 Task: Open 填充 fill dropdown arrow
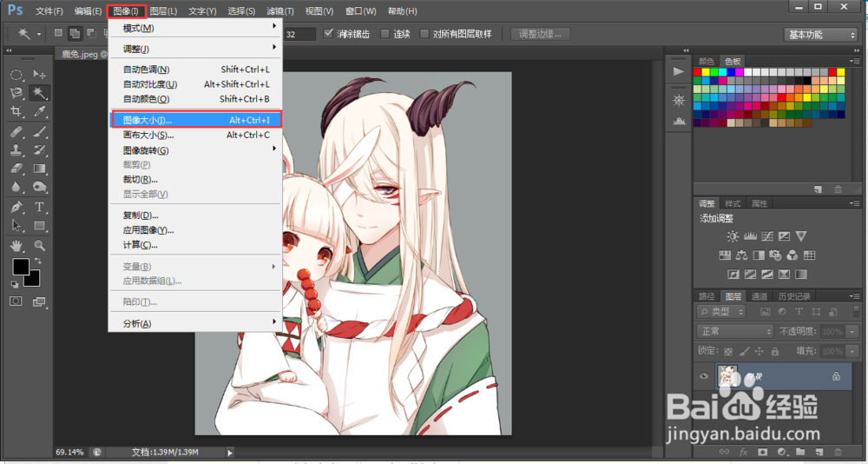tap(852, 351)
